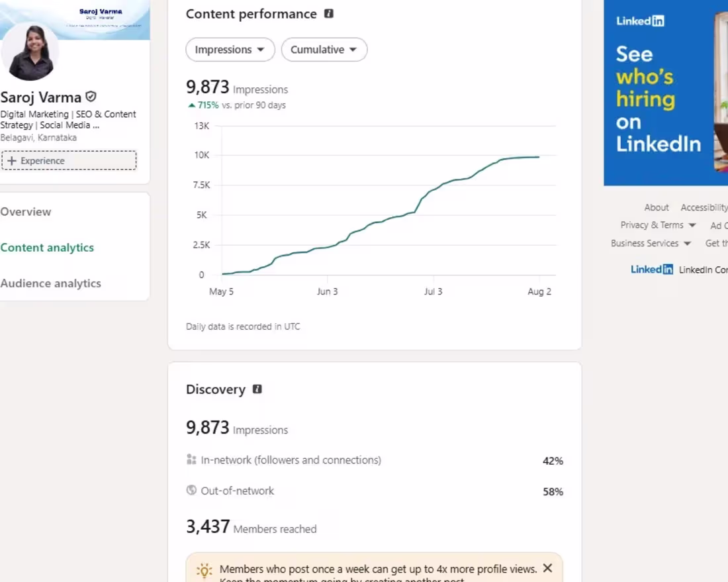Screen dimensions: 728x582
Task: Click the 9,873 Impressions chart total
Action: click(237, 87)
